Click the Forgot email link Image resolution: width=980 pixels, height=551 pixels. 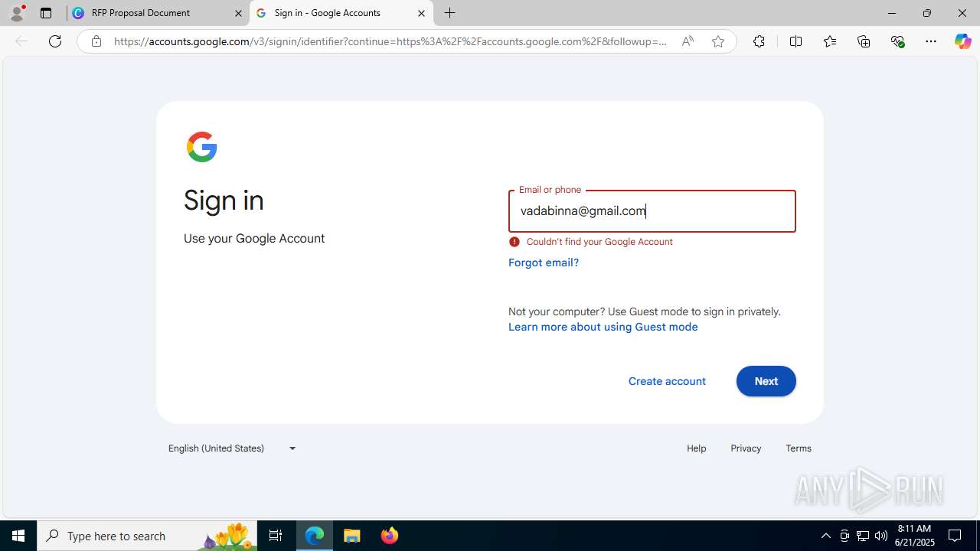click(544, 262)
